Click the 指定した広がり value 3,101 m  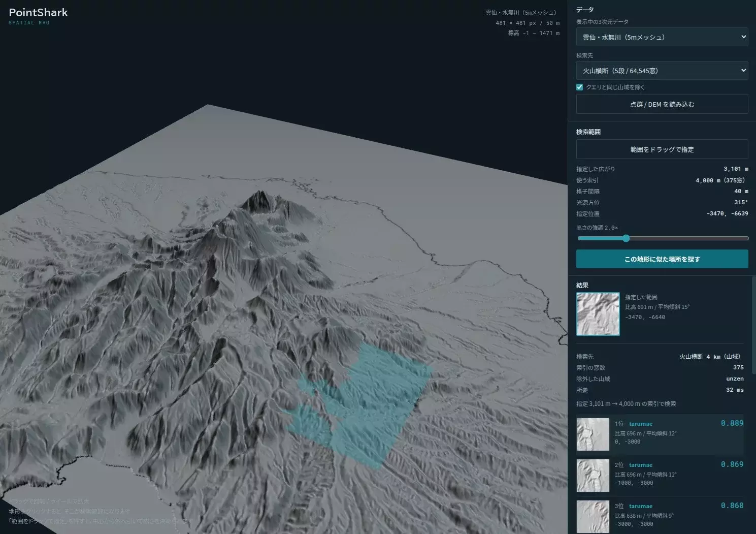tap(736, 169)
